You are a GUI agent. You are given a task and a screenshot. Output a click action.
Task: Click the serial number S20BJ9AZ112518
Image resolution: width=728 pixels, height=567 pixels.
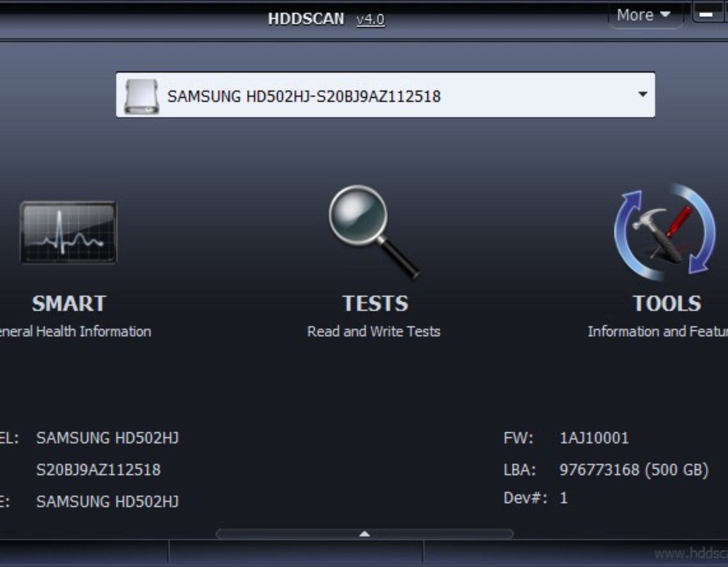tap(98, 470)
